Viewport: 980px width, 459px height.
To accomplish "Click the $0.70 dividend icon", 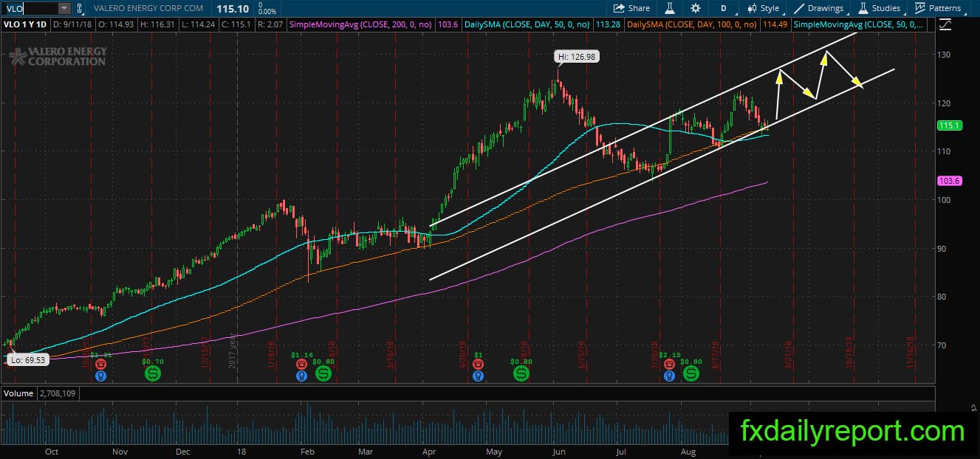I will point(152,375).
